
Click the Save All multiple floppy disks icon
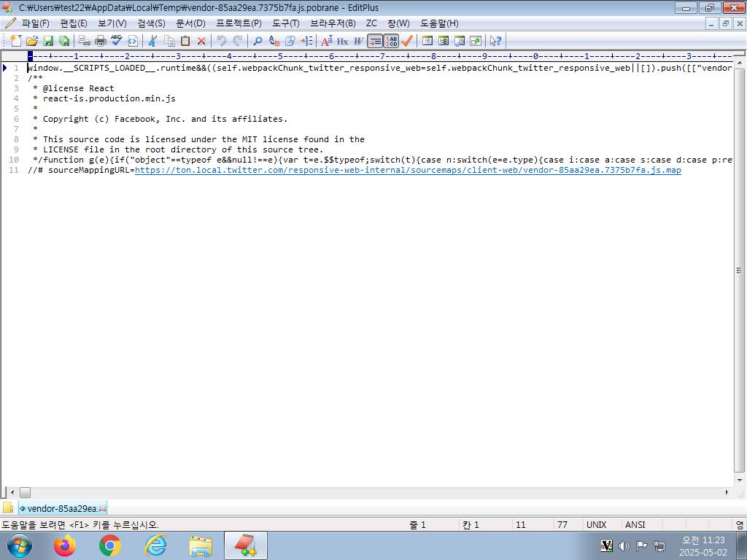point(64,41)
